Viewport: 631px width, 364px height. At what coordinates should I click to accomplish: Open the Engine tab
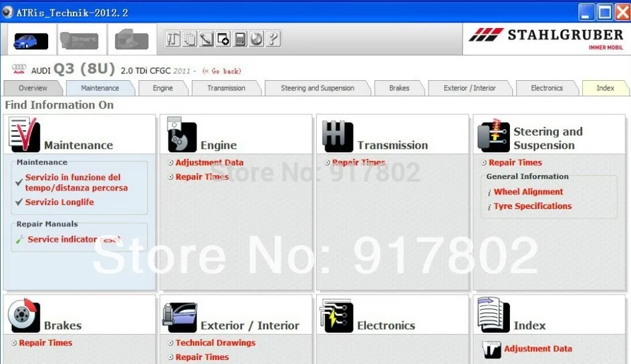click(x=162, y=88)
